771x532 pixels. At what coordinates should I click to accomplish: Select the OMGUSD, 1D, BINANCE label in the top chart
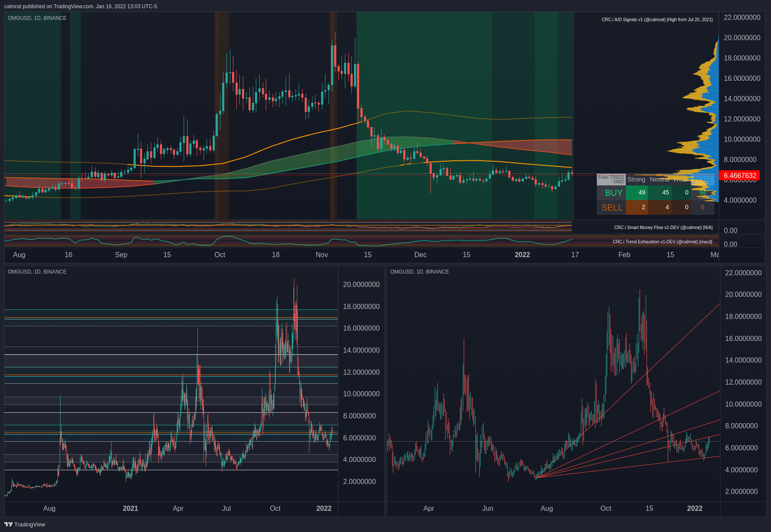click(37, 18)
